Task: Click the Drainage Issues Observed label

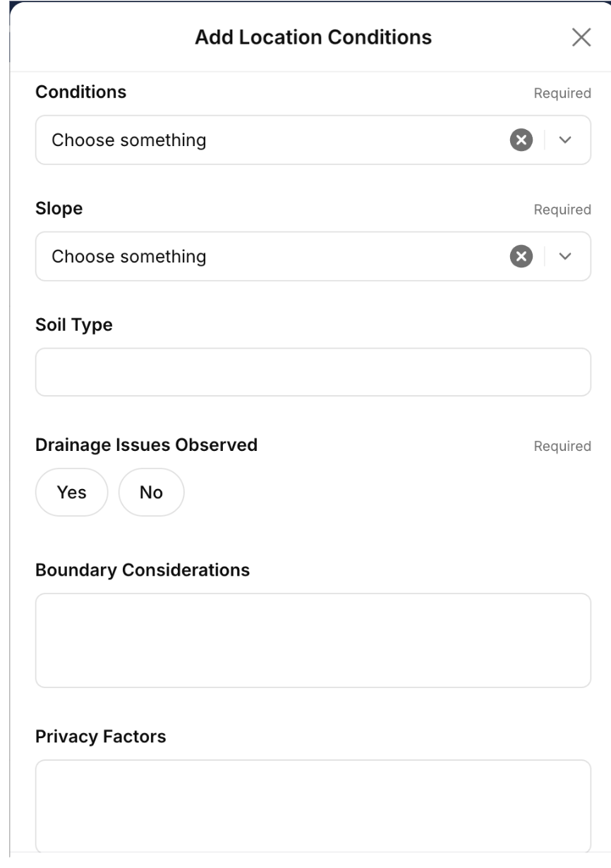Action: 146,445
